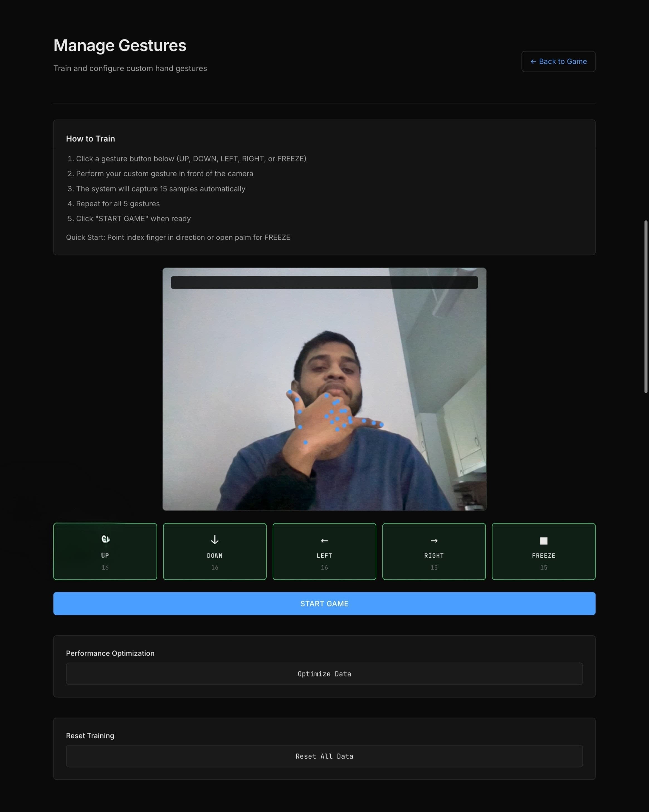Click the Optimize Data button
The image size is (649, 812).
[324, 674]
